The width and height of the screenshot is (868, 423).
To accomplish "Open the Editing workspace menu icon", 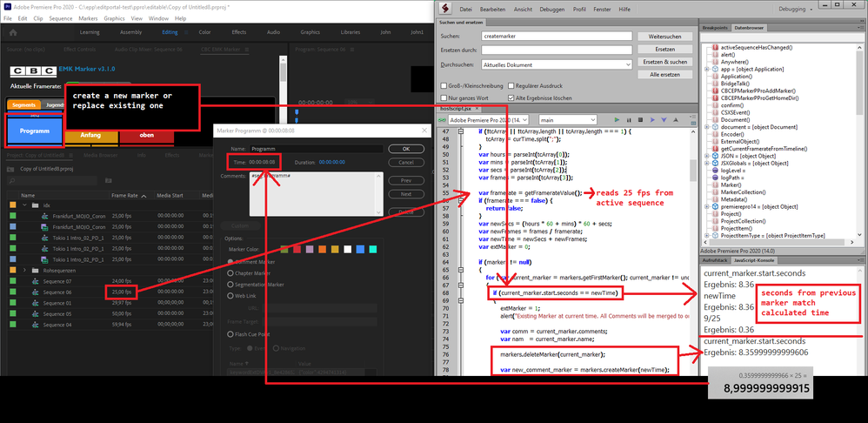I will coord(186,32).
